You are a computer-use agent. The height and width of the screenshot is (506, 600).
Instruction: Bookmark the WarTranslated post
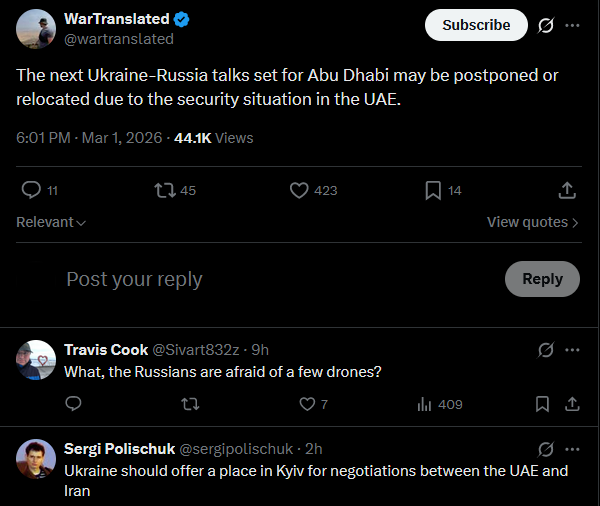(x=433, y=190)
